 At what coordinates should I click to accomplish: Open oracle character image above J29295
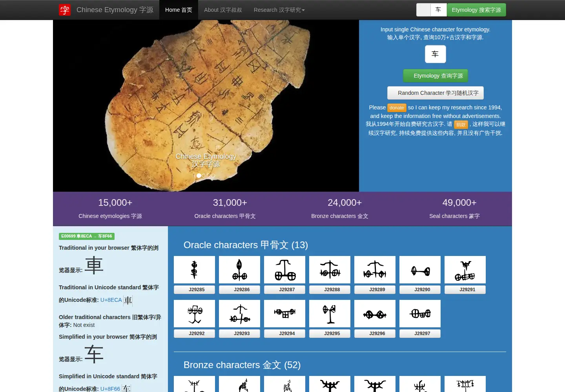(330, 314)
